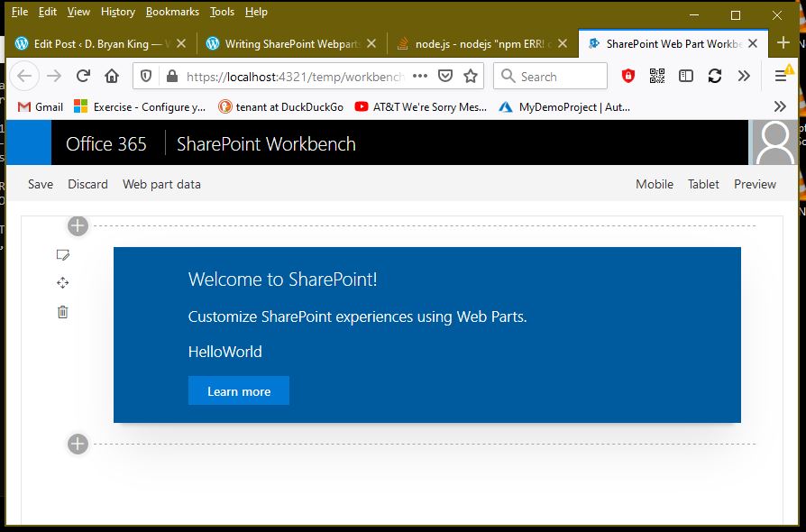The width and height of the screenshot is (806, 532).
Task: Toggle the browser sidebar icon
Action: click(x=686, y=77)
